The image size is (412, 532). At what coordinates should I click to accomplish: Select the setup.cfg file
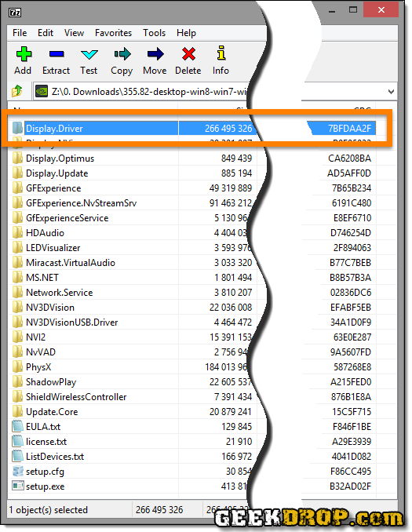[45, 472]
